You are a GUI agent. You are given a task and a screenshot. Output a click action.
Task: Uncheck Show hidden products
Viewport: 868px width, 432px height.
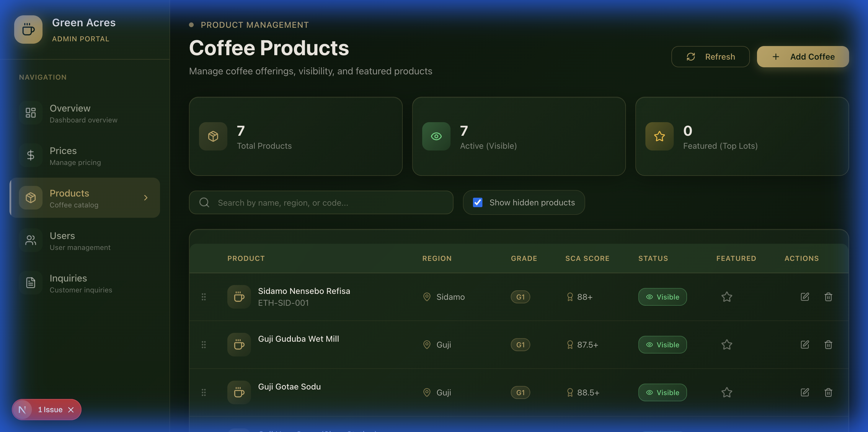pyautogui.click(x=477, y=202)
